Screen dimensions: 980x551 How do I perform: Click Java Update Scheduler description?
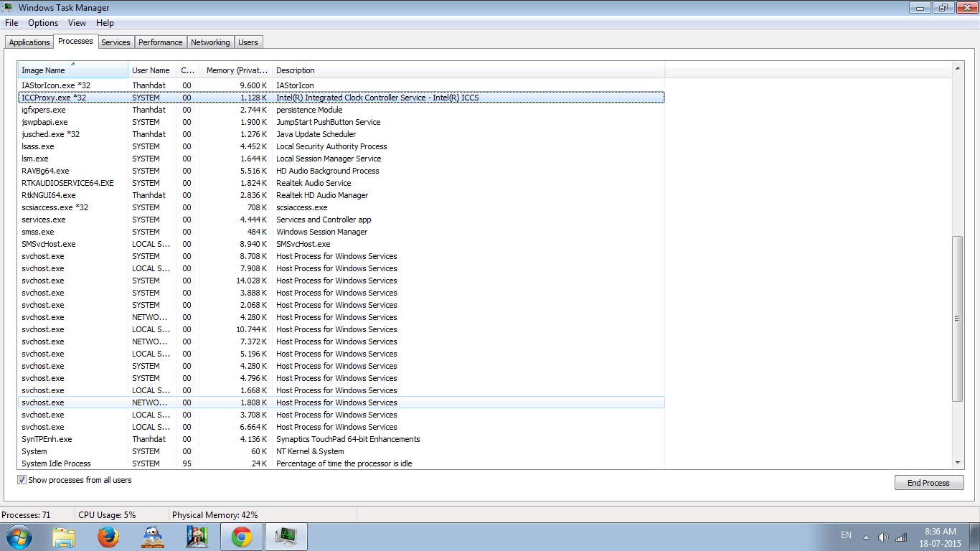pos(316,134)
